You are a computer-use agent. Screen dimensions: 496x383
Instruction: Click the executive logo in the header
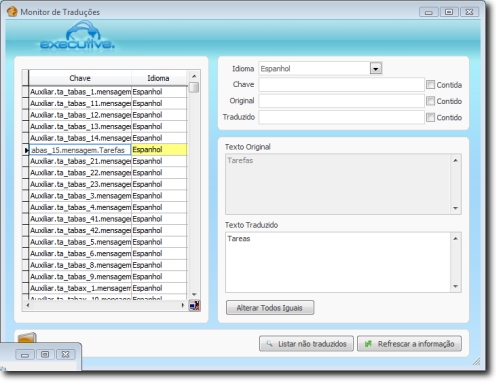[x=78, y=35]
